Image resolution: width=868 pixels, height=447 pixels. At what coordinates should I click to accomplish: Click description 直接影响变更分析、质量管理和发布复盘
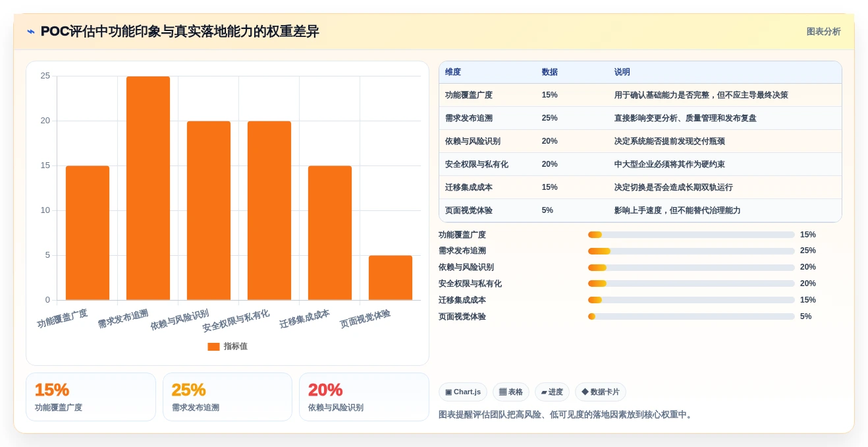point(686,118)
